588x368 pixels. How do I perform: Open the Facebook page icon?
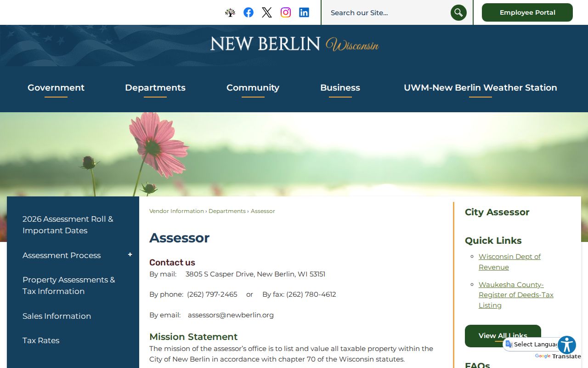click(249, 12)
